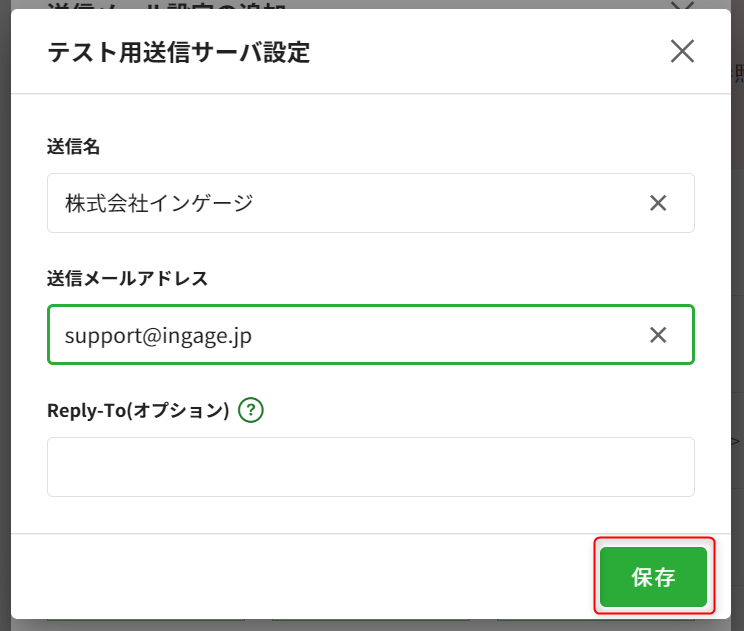Click empty footer area left of 保存
This screenshot has height=631, width=744.
click(300, 577)
